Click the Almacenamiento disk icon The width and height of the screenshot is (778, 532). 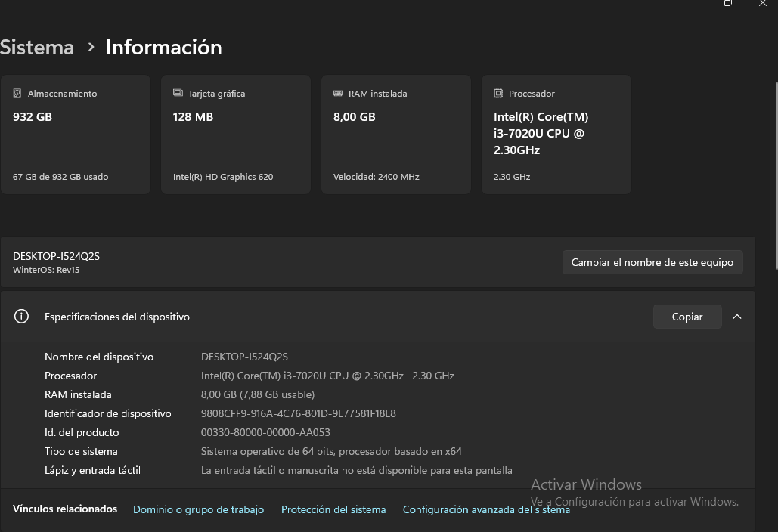point(17,93)
